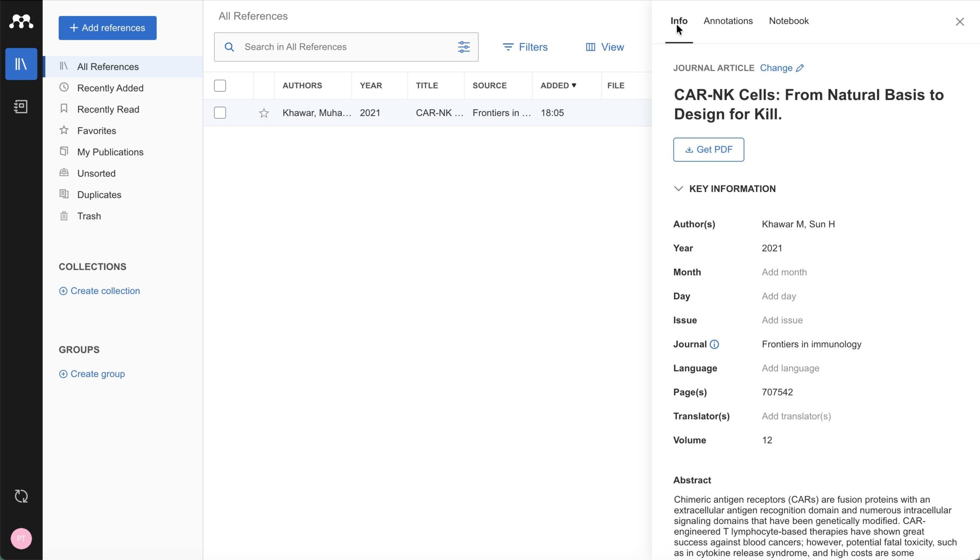Switch to the Annotations tab
This screenshot has width=980, height=560.
728,21
